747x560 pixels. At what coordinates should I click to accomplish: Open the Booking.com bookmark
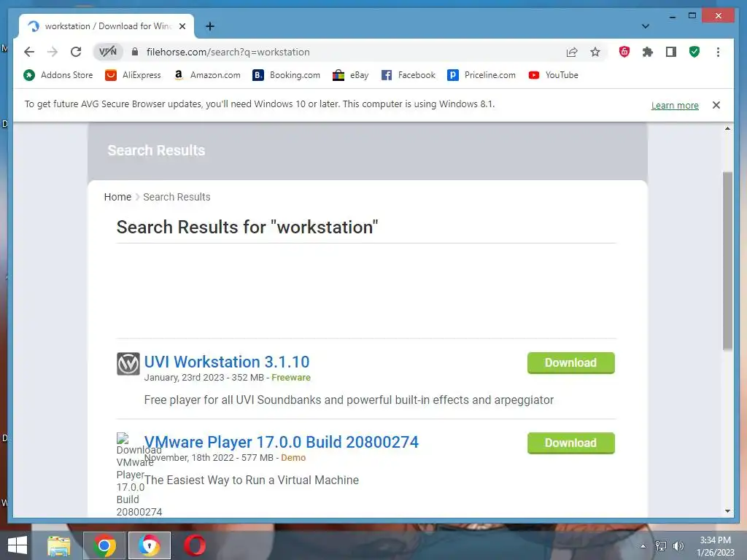(x=286, y=75)
